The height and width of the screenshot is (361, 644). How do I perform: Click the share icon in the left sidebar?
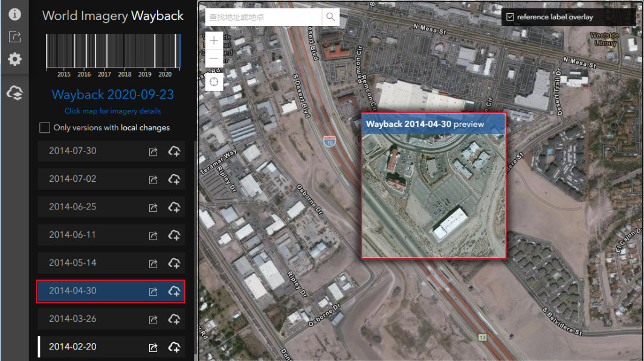14,36
